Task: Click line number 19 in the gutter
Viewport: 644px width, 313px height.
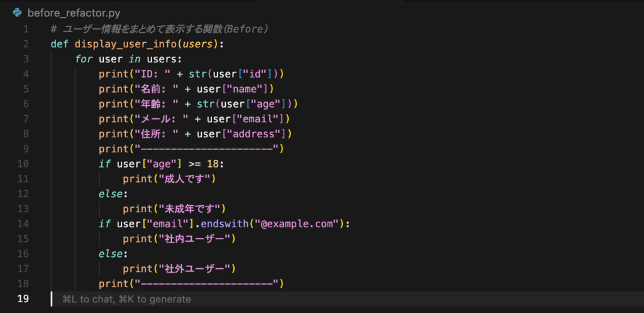Action: pos(23,299)
